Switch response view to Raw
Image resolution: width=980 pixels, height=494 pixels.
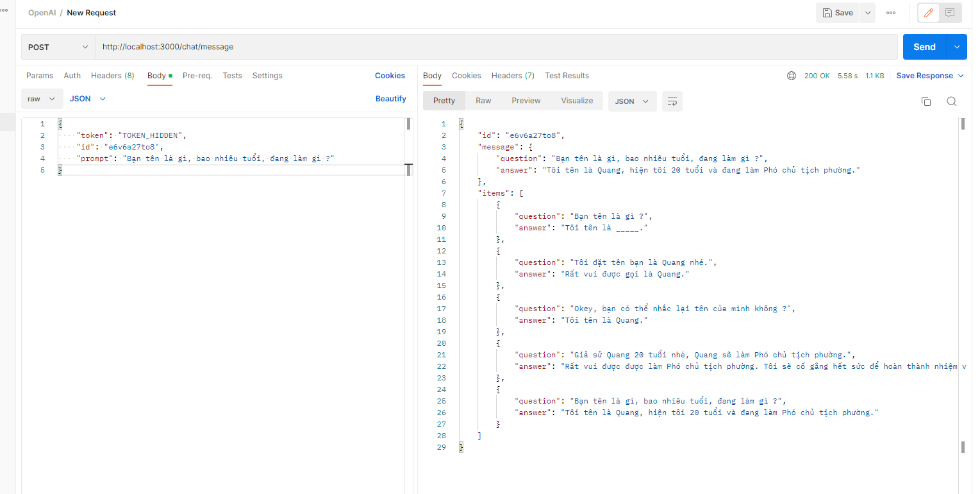[483, 101]
